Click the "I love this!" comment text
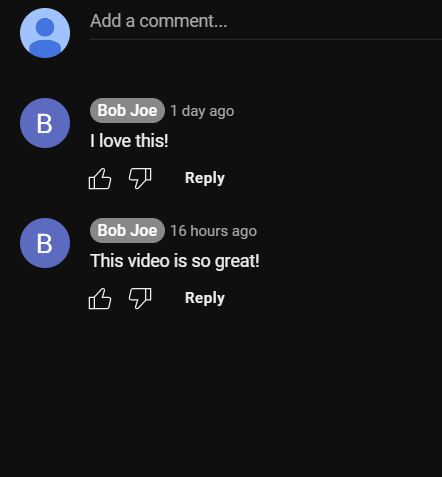 pos(129,141)
